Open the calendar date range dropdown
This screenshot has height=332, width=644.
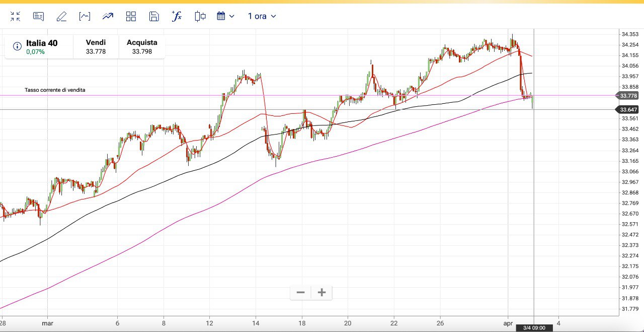click(x=225, y=17)
